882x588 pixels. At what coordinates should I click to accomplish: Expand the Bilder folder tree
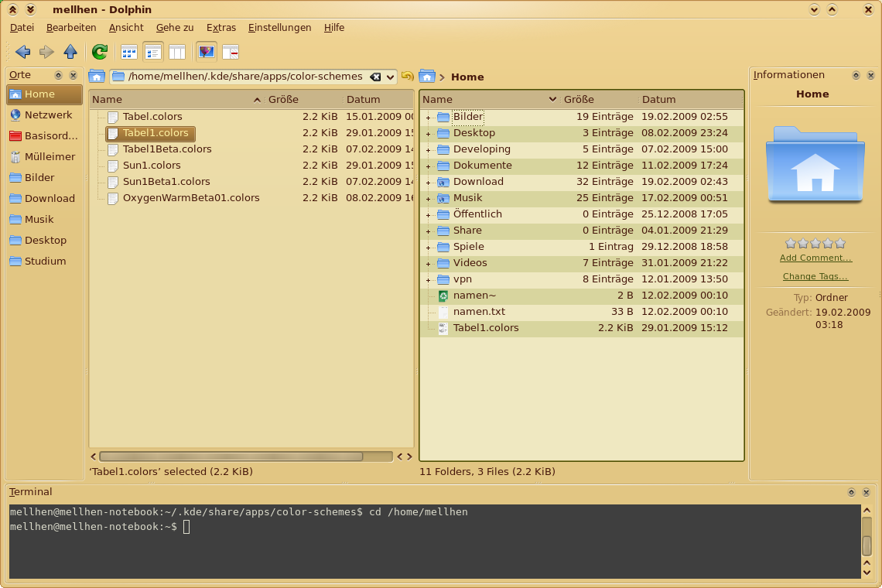point(428,118)
